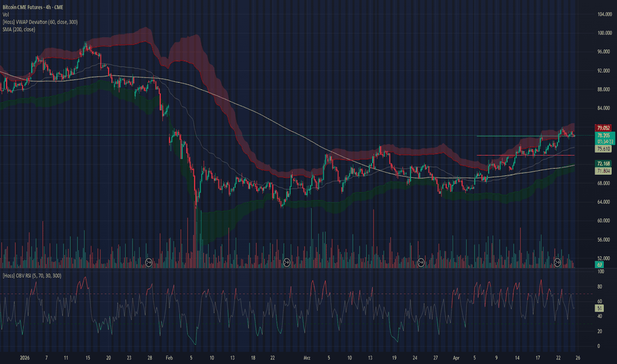Click the 26 date label on the time axis
Screen dimensions: 617x364
pos(578,358)
